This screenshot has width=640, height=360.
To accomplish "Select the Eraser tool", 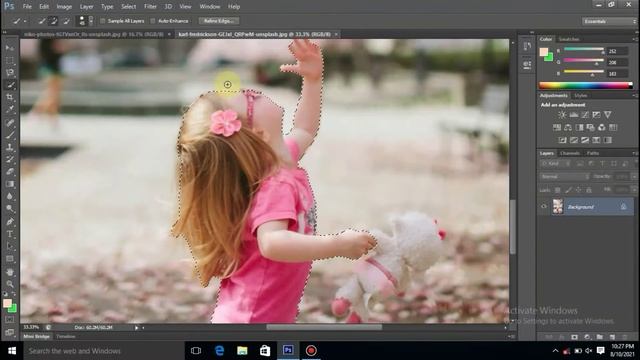I will point(10,171).
